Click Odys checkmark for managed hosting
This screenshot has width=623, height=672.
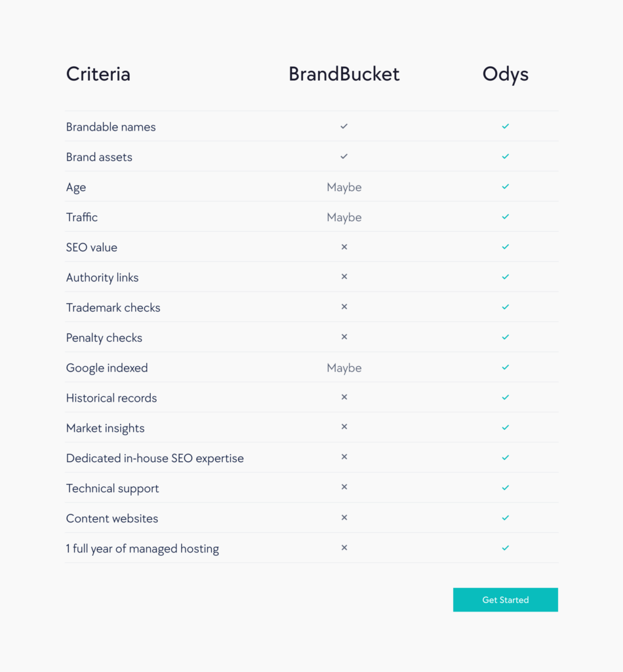click(x=505, y=548)
